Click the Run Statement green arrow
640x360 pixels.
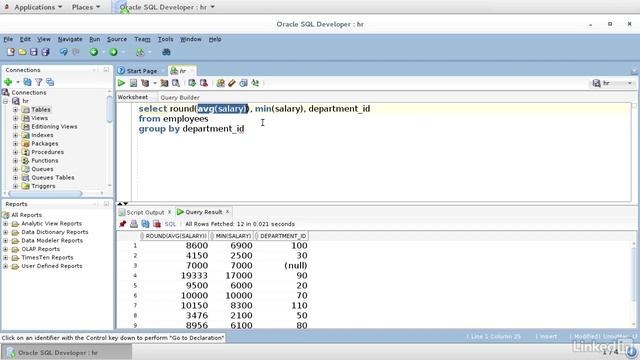coord(121,83)
